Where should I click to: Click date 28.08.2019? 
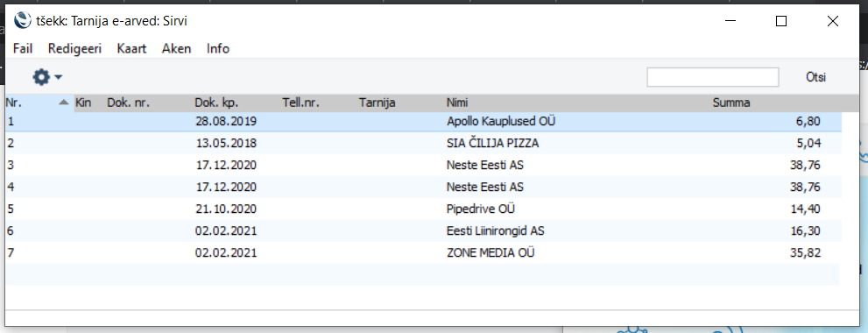pyautogui.click(x=226, y=121)
